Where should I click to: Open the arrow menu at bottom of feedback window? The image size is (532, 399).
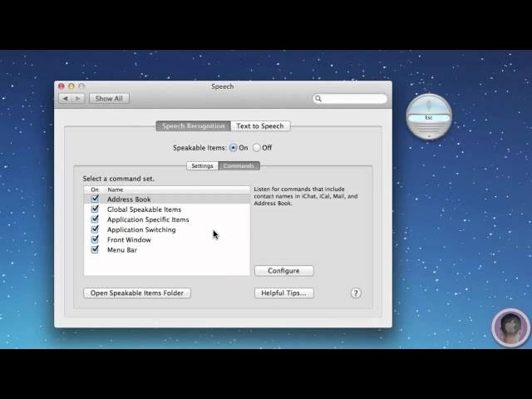(429, 135)
